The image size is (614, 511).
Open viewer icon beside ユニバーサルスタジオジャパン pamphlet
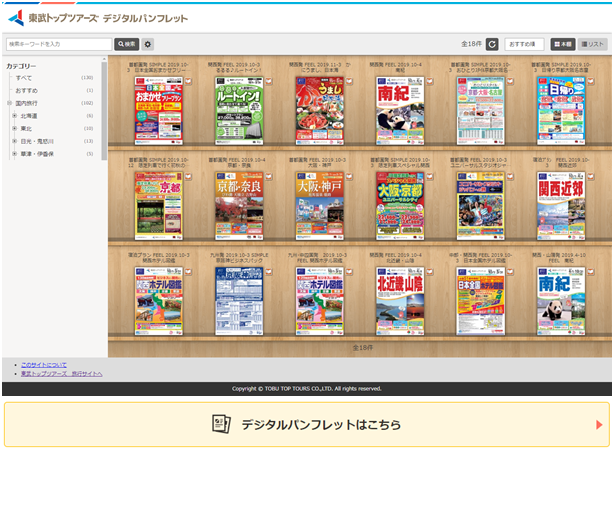coord(510,177)
